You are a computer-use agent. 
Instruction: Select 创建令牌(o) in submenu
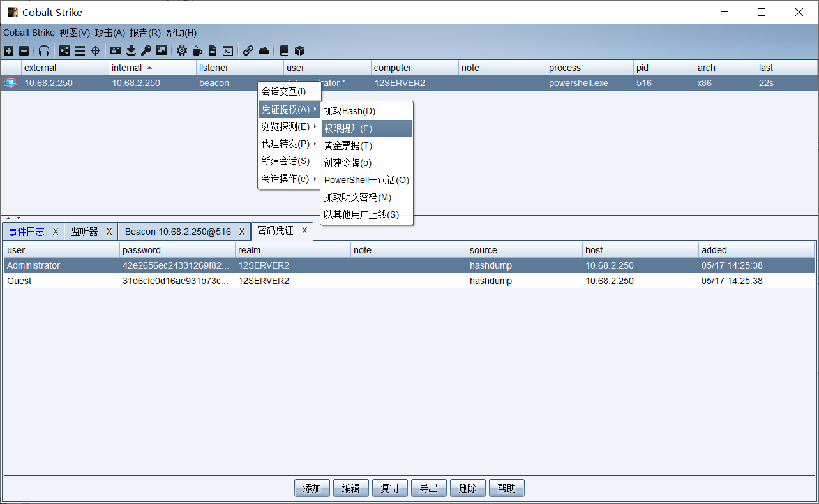point(366,163)
